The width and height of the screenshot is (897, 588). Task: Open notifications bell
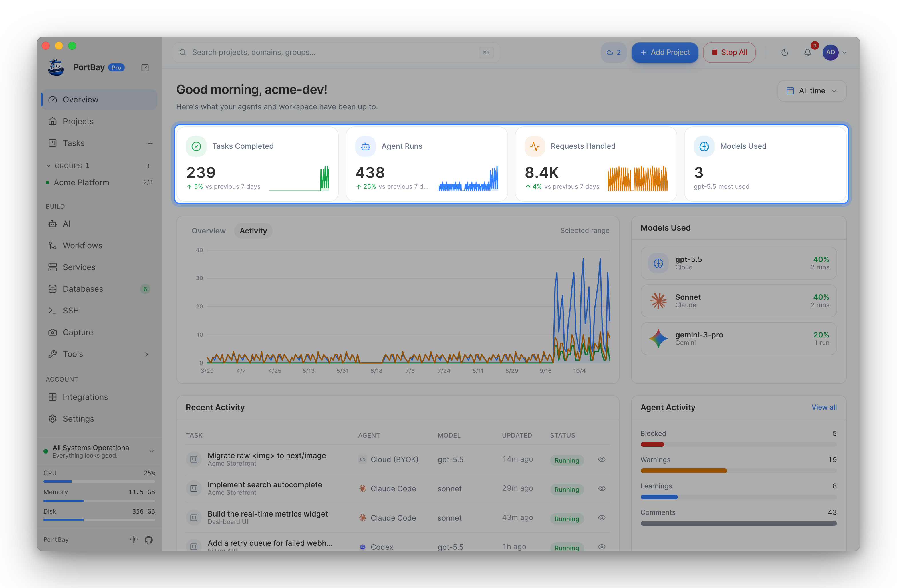coord(808,53)
